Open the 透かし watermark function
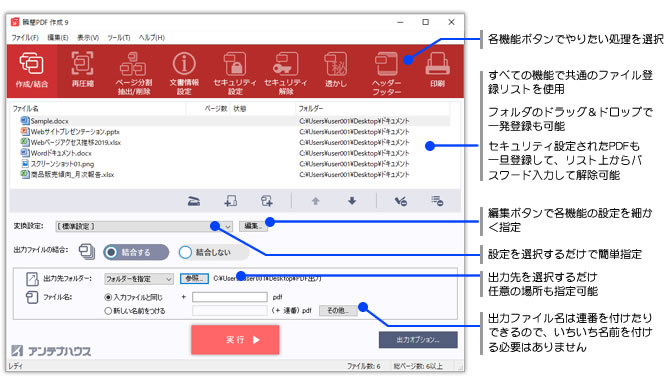 [x=336, y=71]
